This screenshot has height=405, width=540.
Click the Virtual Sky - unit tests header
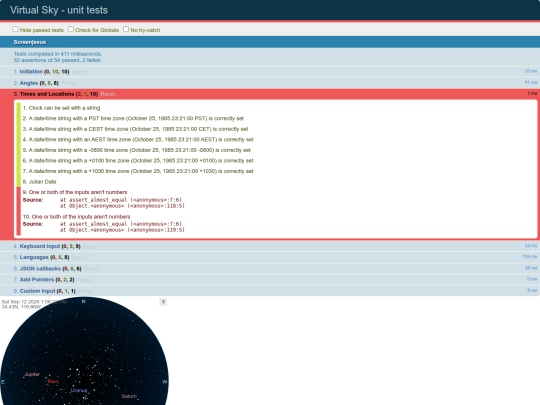pos(59,10)
